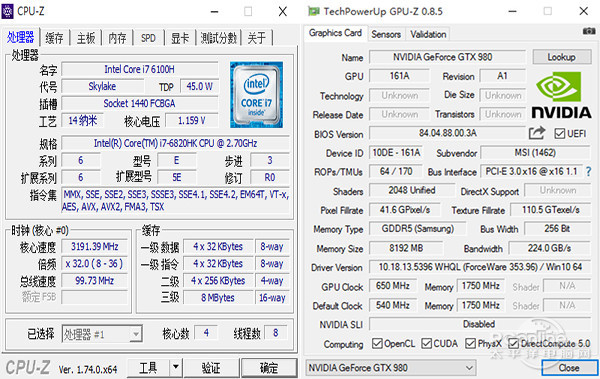Click the 核心电压 value 1.159 V
Viewport: 600px width, 379px height.
coord(192,121)
